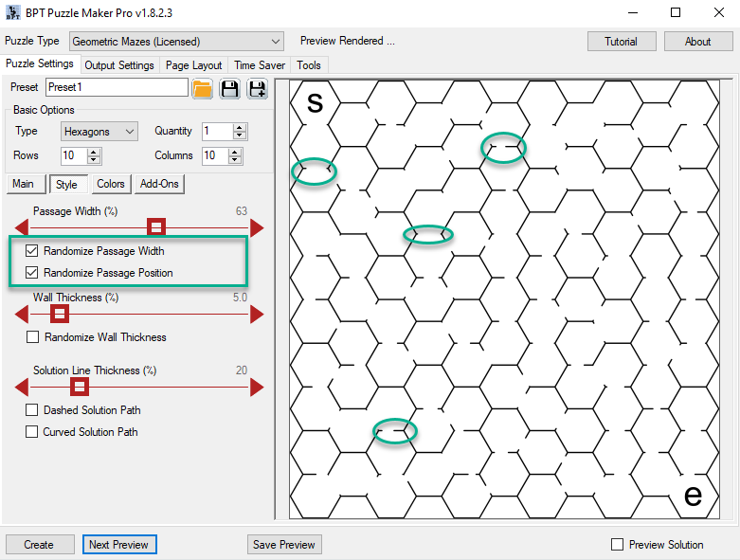Enable Randomize Wall Thickness

(x=33, y=337)
